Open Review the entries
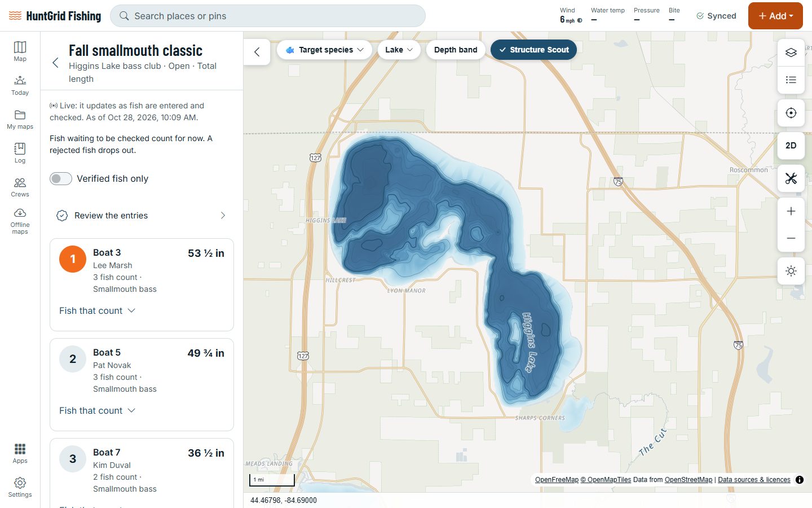Viewport: 812px width, 508px height. pos(142,216)
